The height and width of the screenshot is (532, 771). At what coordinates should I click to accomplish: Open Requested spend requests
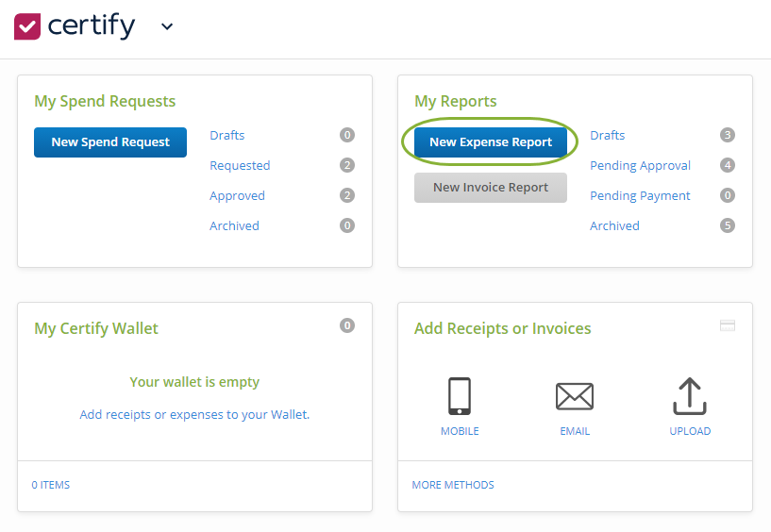click(240, 165)
